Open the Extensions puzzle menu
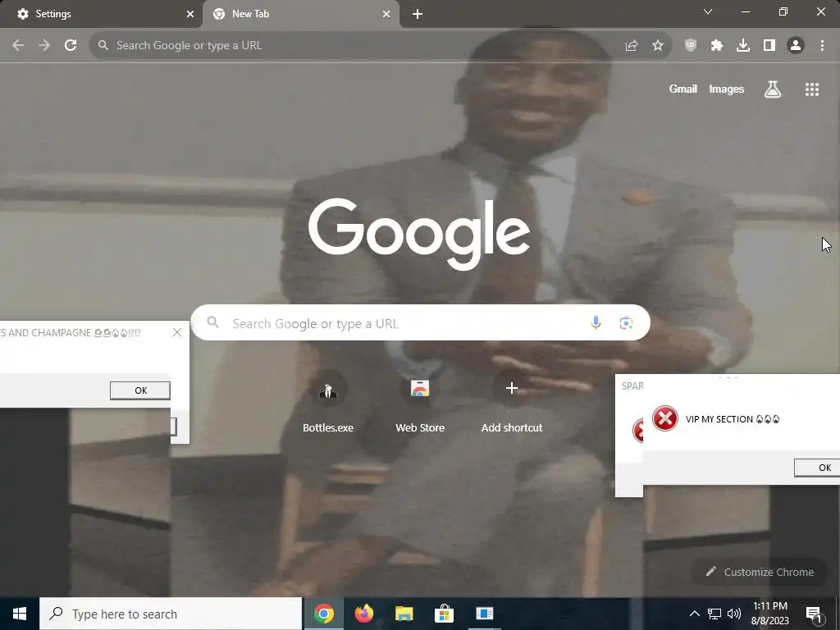840x630 pixels. (x=717, y=46)
